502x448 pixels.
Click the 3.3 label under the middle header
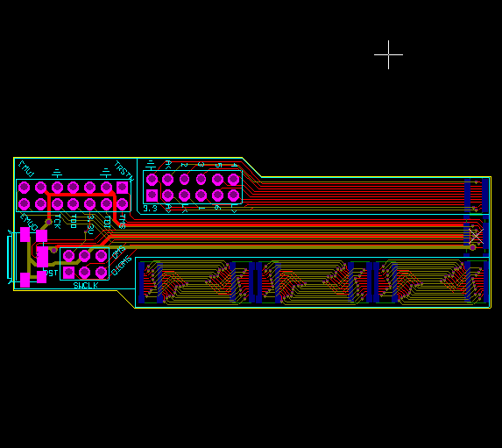150,209
